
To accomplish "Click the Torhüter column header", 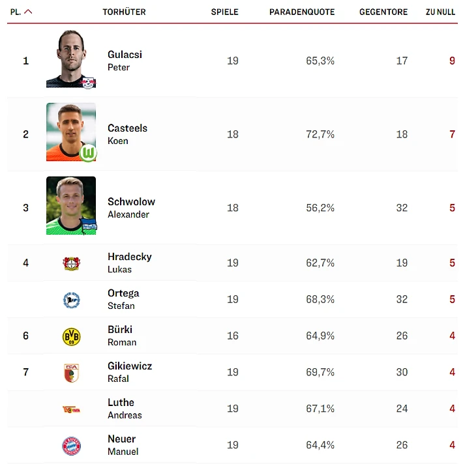I will click(x=124, y=12).
